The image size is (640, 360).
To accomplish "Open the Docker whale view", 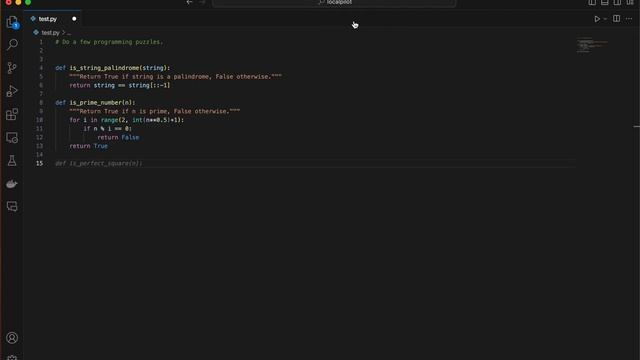I will click(x=12, y=184).
